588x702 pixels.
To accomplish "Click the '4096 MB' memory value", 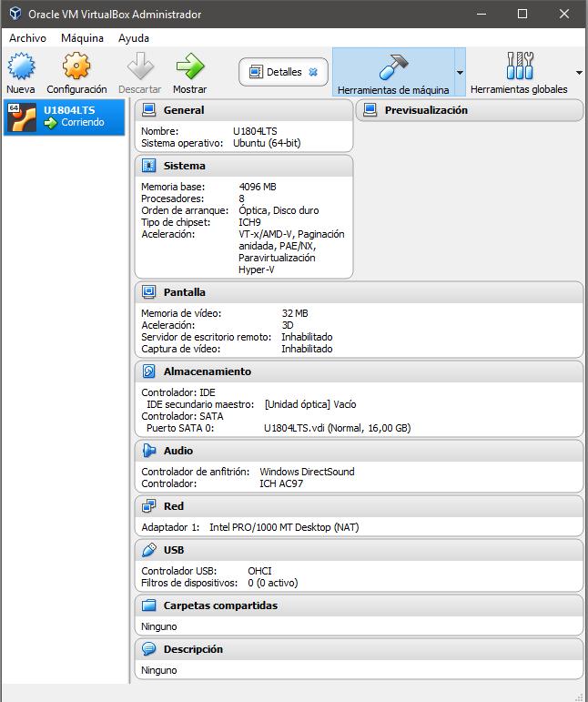I will (258, 187).
